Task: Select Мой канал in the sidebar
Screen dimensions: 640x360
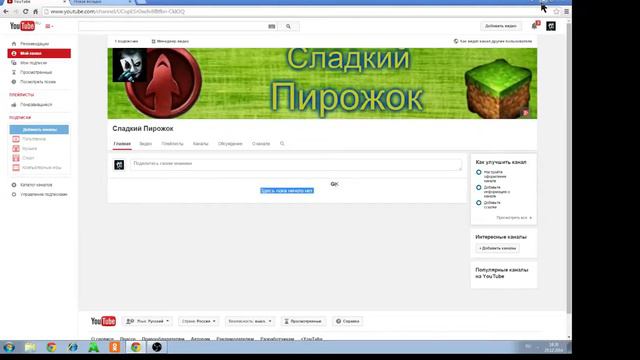Action: (39, 53)
